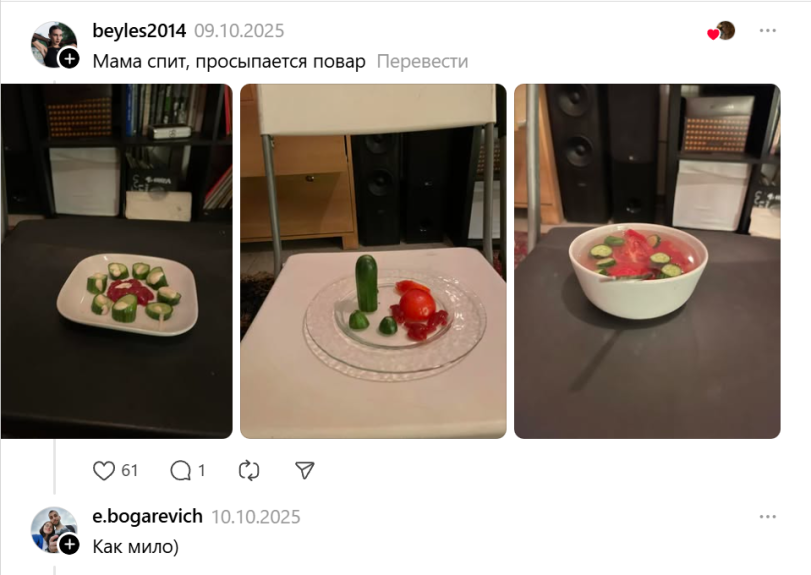Like the beyles2014 post with heart icon
Viewport: 811px width, 575px height.
pos(103,471)
